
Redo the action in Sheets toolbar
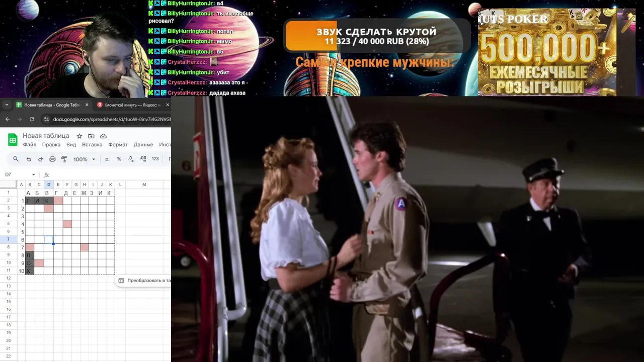pos(40,159)
